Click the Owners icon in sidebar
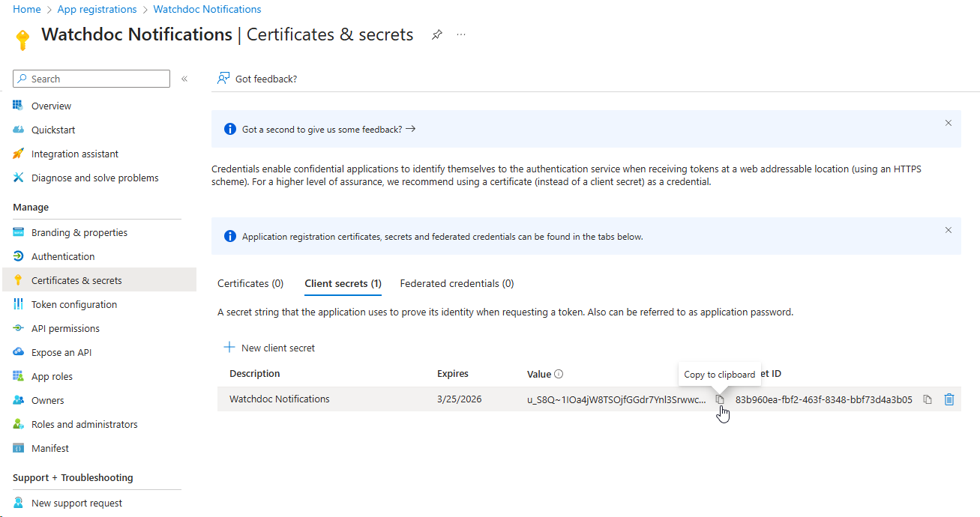980x517 pixels. pyautogui.click(x=19, y=400)
